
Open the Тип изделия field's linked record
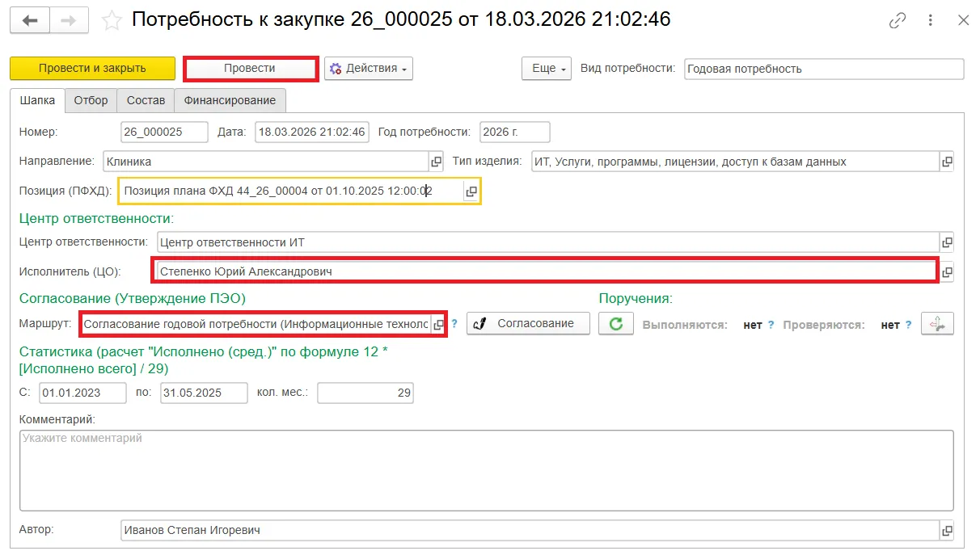(947, 162)
